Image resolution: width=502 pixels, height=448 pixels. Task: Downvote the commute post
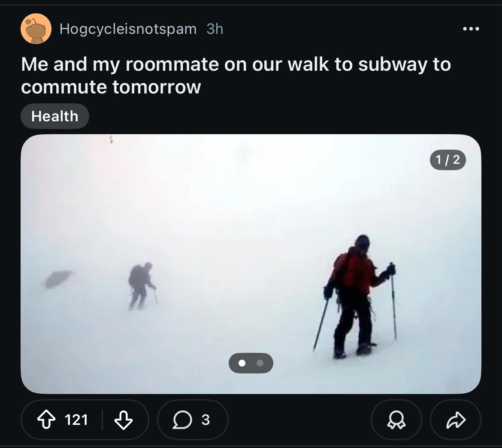123,420
